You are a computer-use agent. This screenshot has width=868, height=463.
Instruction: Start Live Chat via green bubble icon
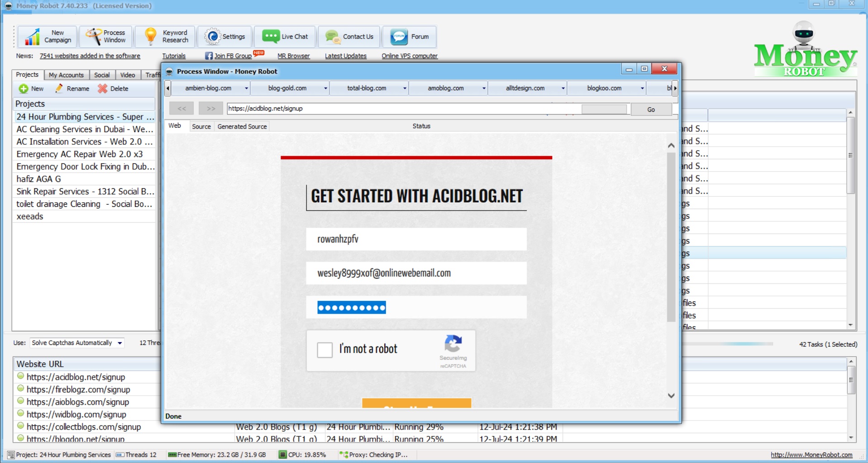point(271,37)
